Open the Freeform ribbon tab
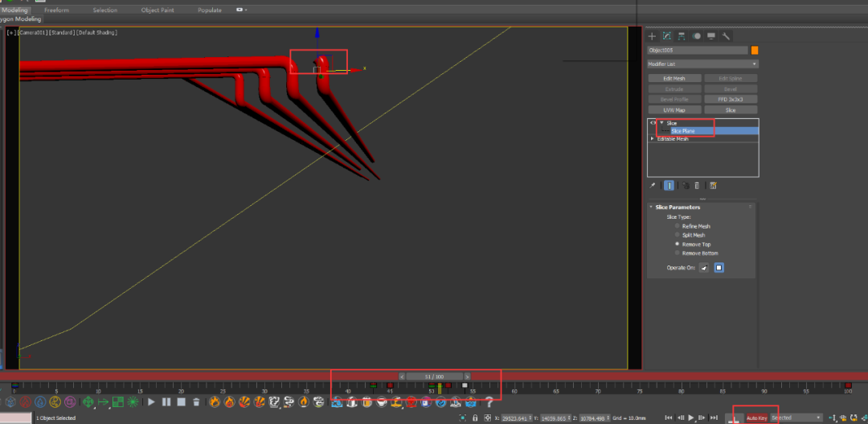This screenshot has width=868, height=424. coord(56,10)
